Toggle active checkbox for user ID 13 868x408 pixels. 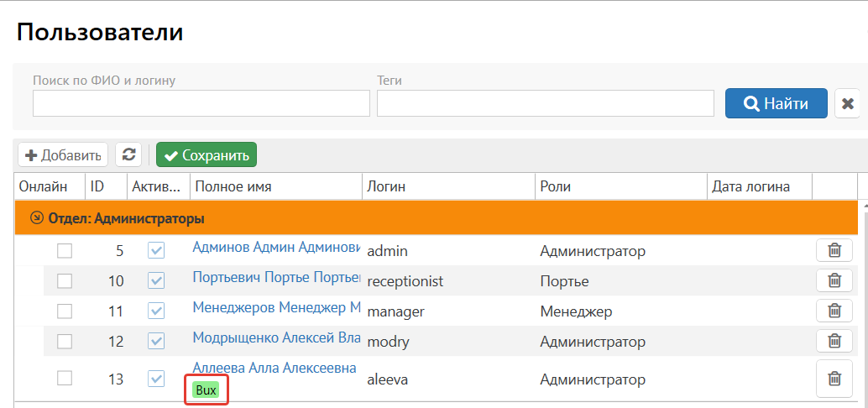point(156,379)
